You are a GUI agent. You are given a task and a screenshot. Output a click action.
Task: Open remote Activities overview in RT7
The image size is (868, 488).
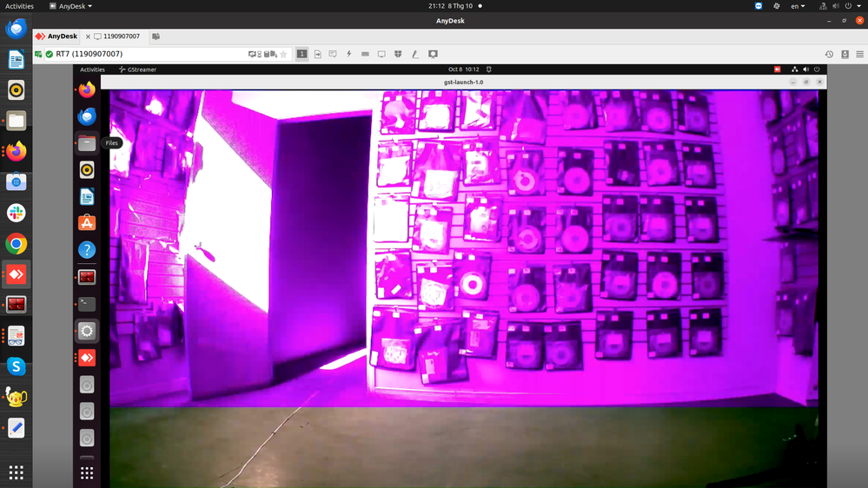click(x=92, y=69)
